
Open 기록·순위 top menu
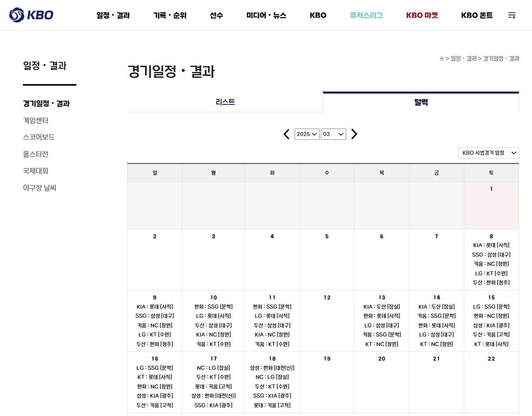(170, 15)
